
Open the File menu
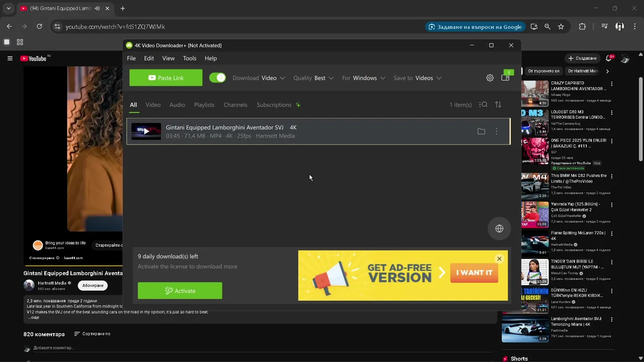[x=131, y=58]
